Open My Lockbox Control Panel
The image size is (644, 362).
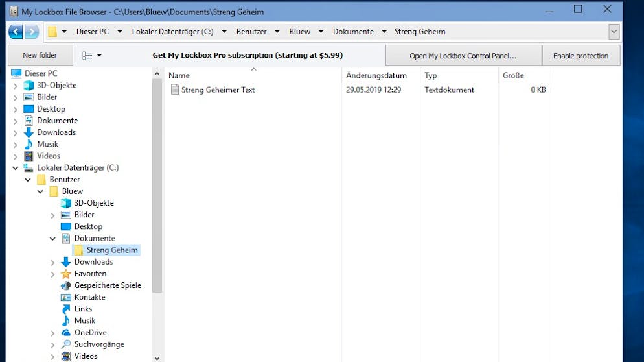click(x=463, y=56)
